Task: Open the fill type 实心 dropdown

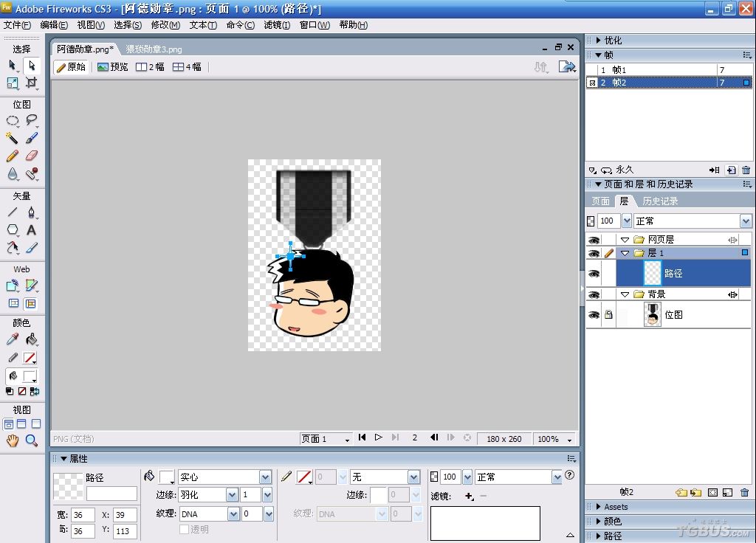Action: (265, 477)
